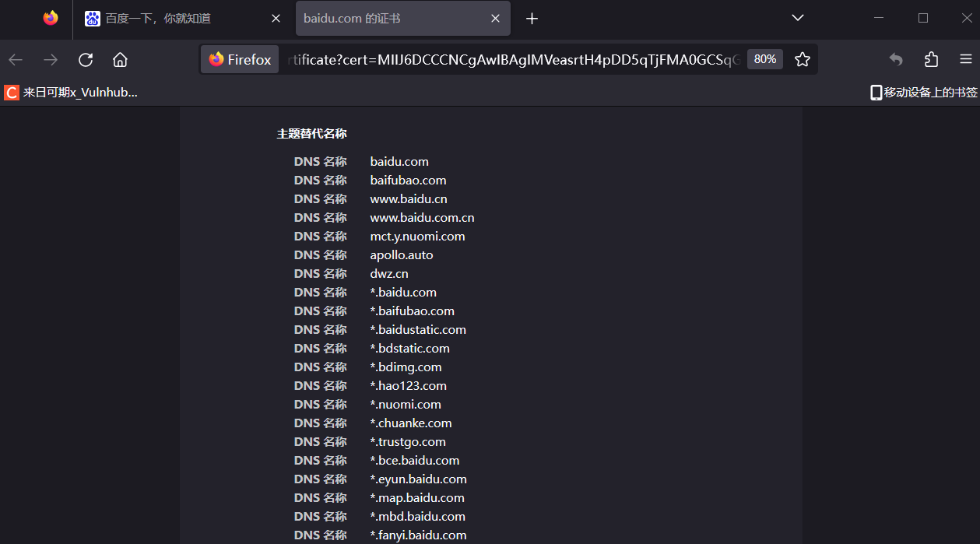Screen dimensions: 980x544
Task: Open the extensions puzzle icon
Action: (x=931, y=60)
